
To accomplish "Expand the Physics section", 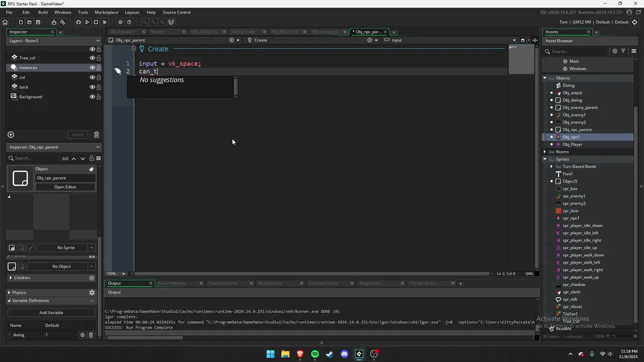I will click(x=9, y=293).
